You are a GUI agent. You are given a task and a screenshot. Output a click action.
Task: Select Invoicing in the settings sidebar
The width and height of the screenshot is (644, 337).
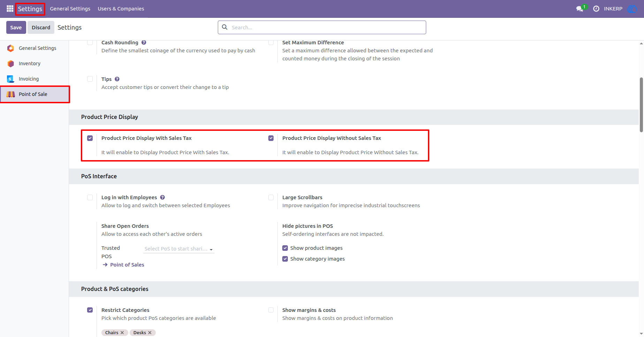click(x=34, y=79)
